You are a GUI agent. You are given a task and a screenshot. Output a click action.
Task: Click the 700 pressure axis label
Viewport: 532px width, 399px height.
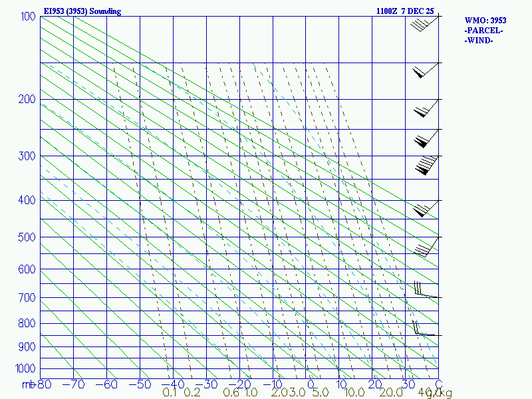click(x=27, y=298)
